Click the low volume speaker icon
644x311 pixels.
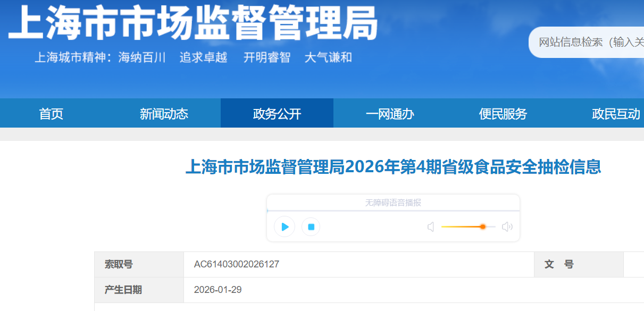pos(431,227)
